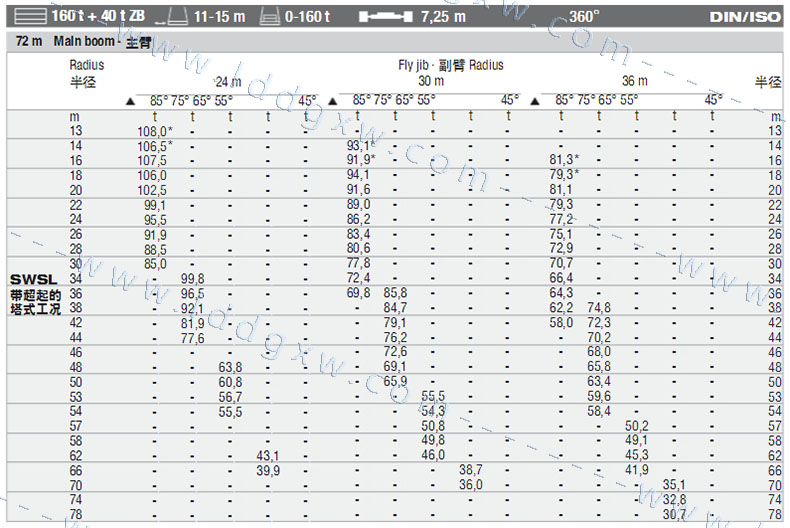This screenshot has height=528, width=790.
Task: Select the 'SWSL' side label
Action: tap(34, 280)
